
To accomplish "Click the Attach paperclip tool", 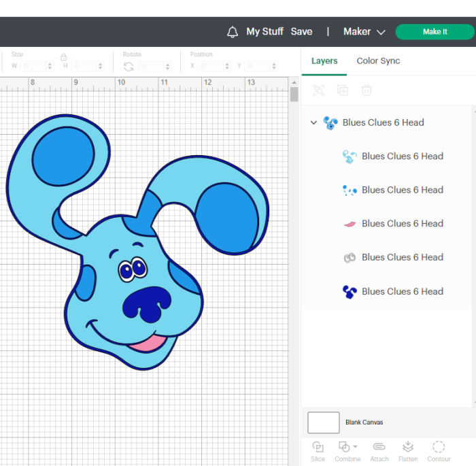I will (379, 452).
